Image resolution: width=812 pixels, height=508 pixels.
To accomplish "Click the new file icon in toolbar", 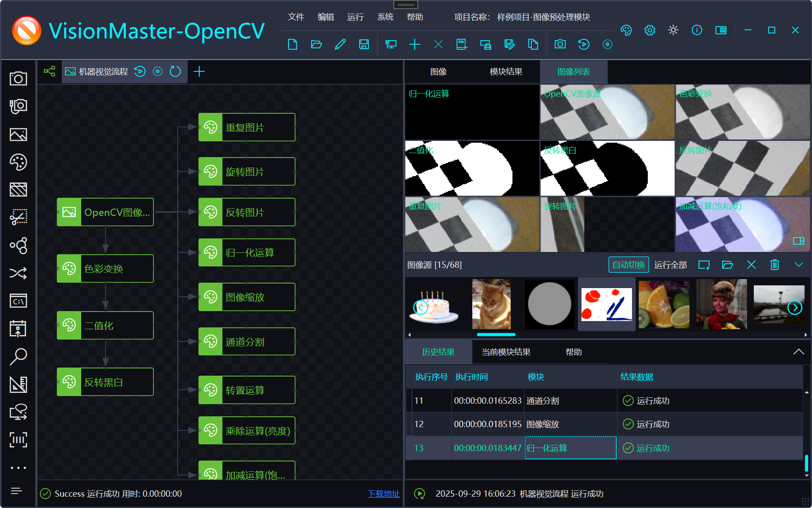I will [x=292, y=44].
